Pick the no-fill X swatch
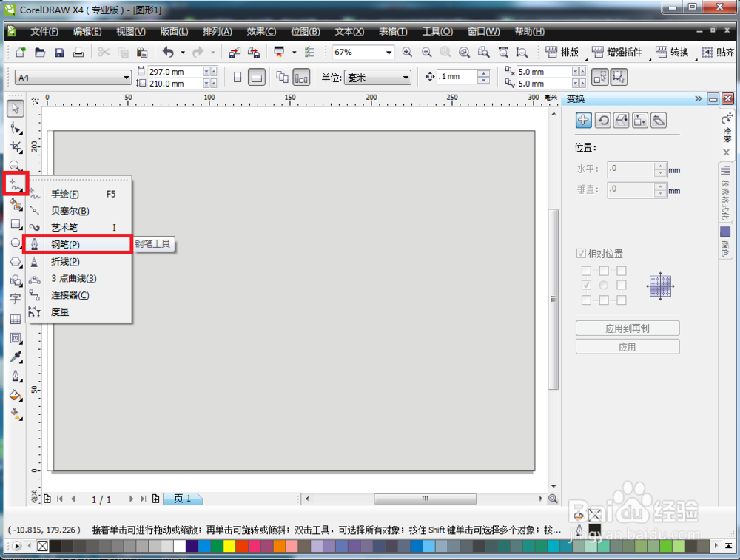Viewport: 740px width, 560px height. click(42, 547)
